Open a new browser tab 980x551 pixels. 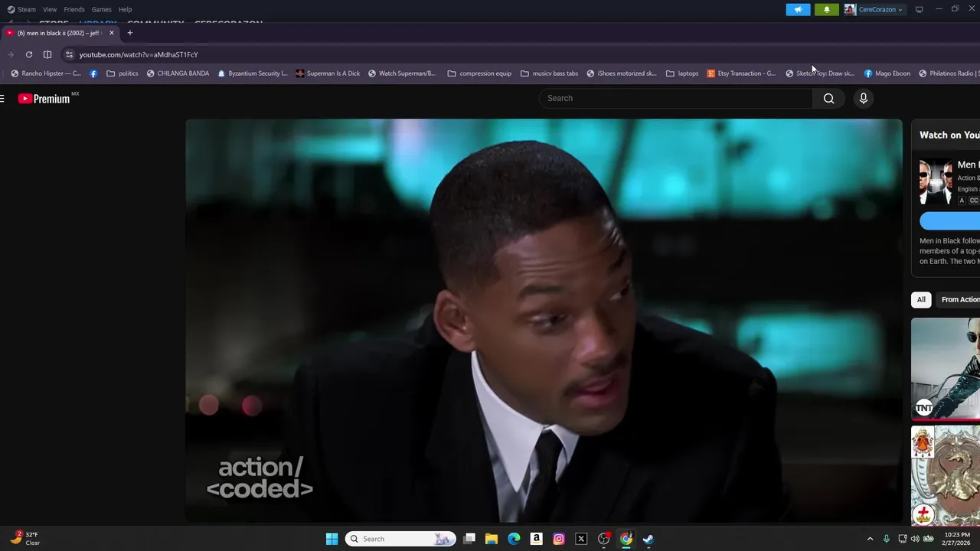click(x=130, y=33)
